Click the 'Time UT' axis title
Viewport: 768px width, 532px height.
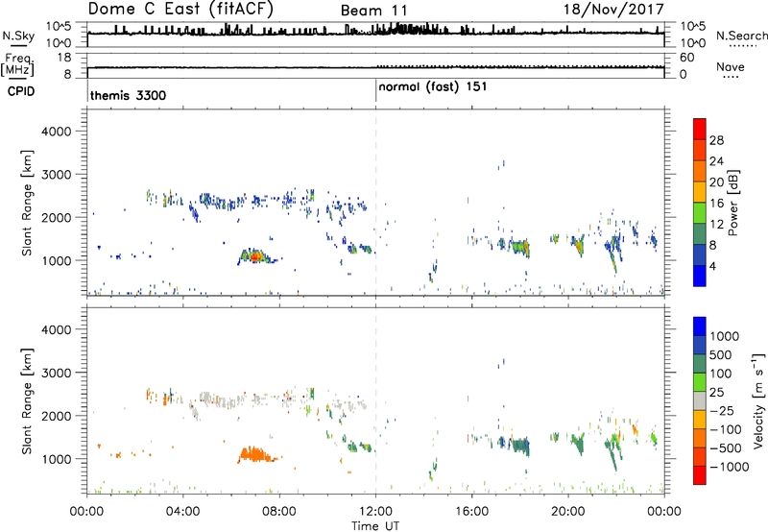(375, 526)
